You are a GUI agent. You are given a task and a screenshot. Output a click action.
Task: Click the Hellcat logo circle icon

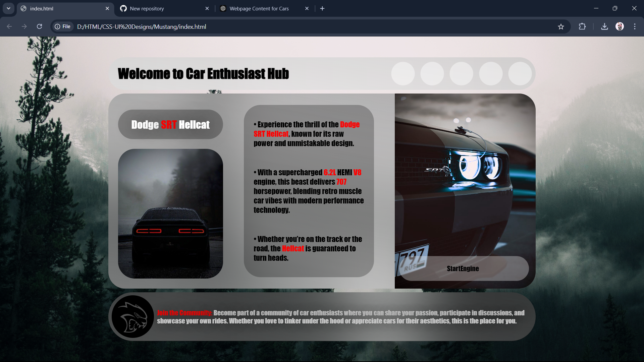tap(132, 316)
